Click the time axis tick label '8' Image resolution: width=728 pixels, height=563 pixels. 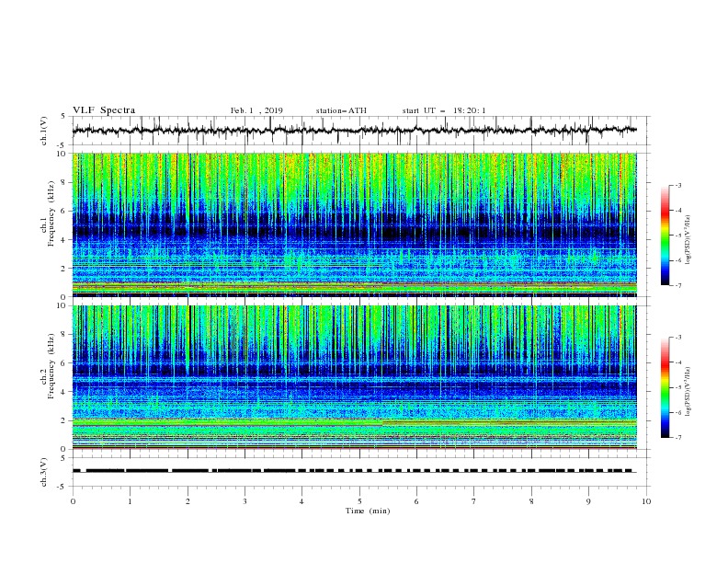click(x=531, y=501)
